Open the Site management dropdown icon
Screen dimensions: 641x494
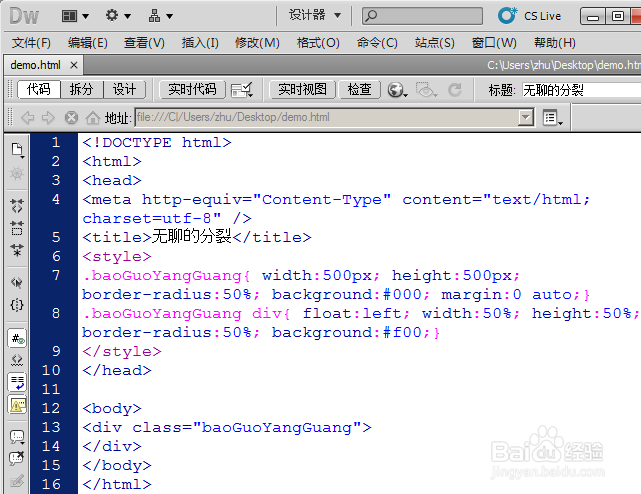tap(160, 16)
